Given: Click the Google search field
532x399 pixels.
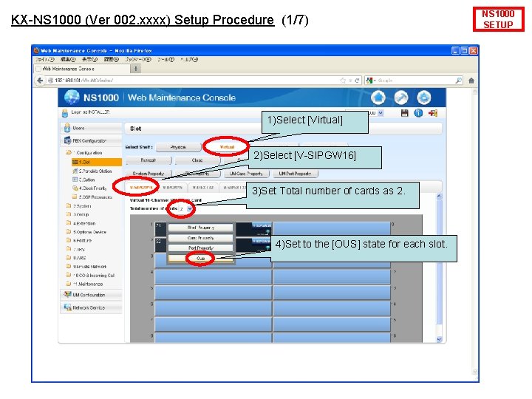Looking at the screenshot, I should coord(415,81).
